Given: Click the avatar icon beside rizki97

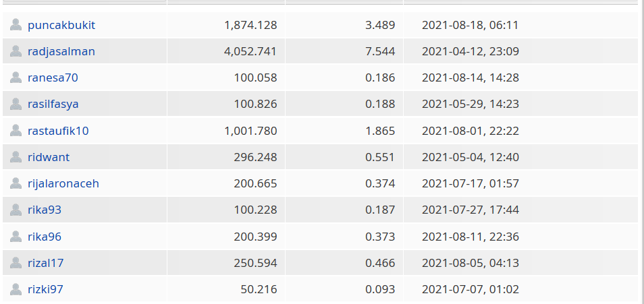Looking at the screenshot, I should click(x=16, y=289).
